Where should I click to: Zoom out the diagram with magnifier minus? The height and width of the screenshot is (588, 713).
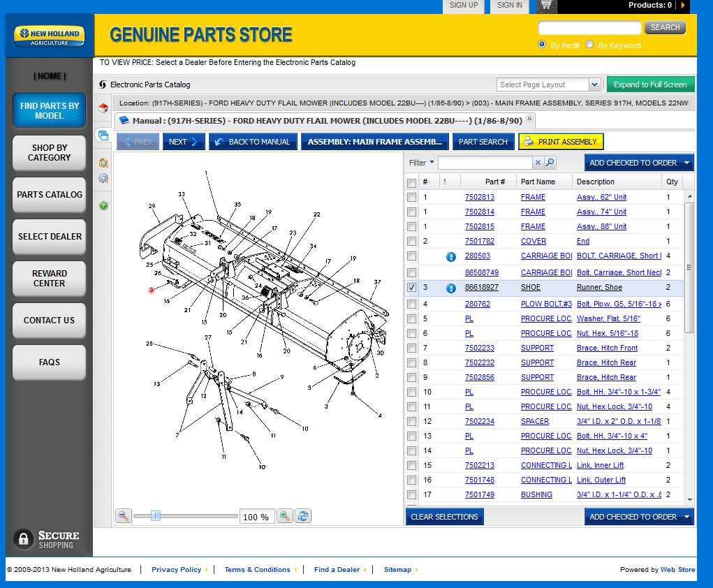[x=124, y=516]
